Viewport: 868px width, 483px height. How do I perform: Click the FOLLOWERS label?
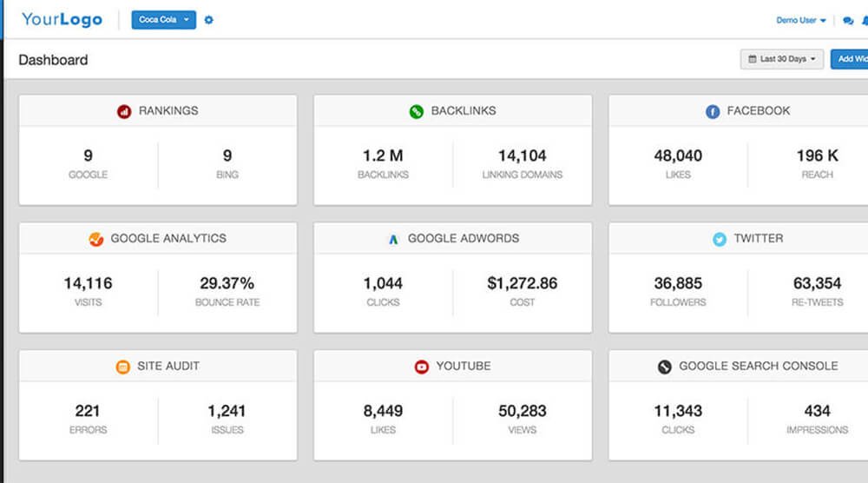[x=678, y=302]
